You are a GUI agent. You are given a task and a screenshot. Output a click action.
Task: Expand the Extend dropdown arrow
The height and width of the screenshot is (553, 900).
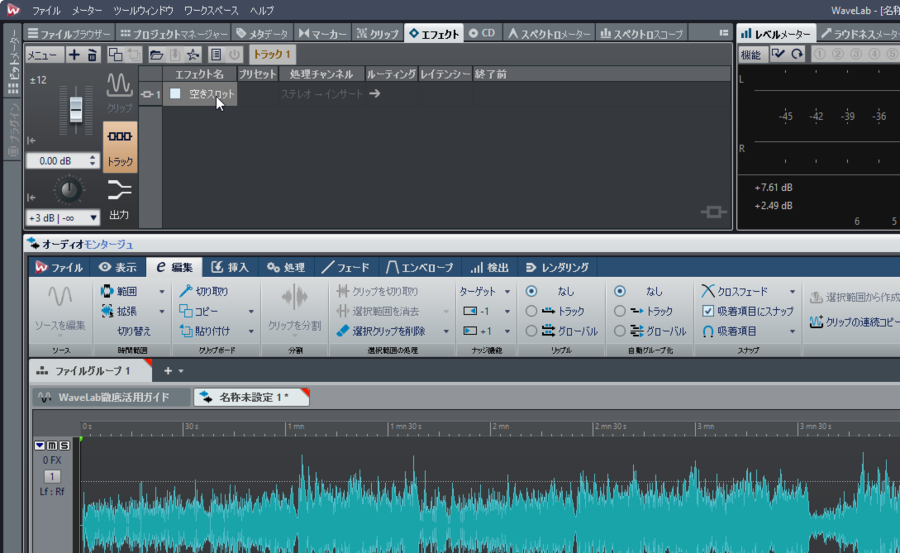coord(162,311)
